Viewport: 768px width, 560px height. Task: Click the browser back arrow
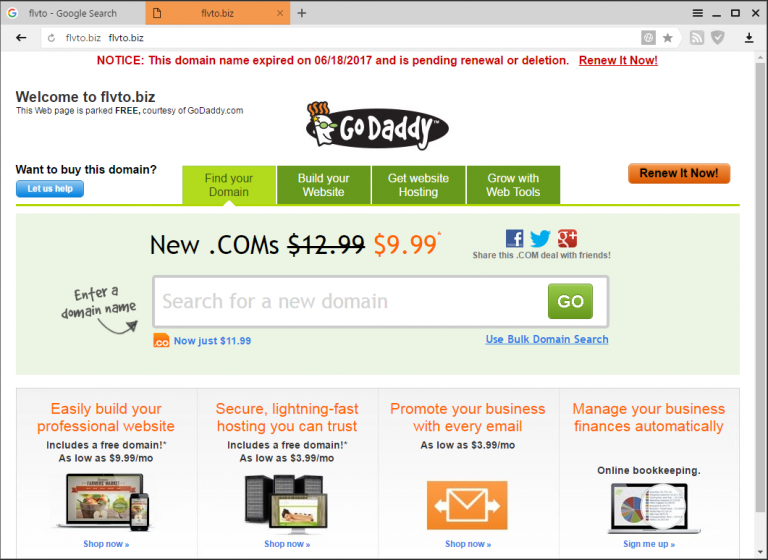[21, 38]
